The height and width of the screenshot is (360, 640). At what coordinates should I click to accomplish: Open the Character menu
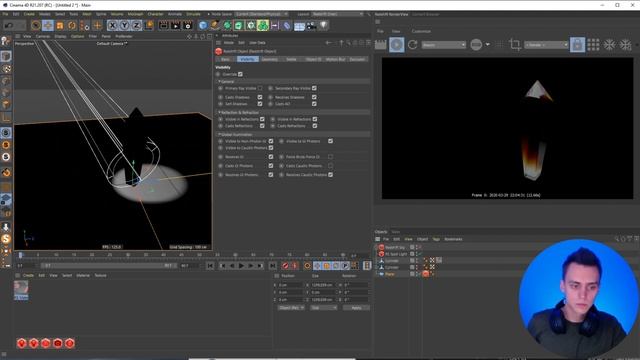click(x=155, y=14)
